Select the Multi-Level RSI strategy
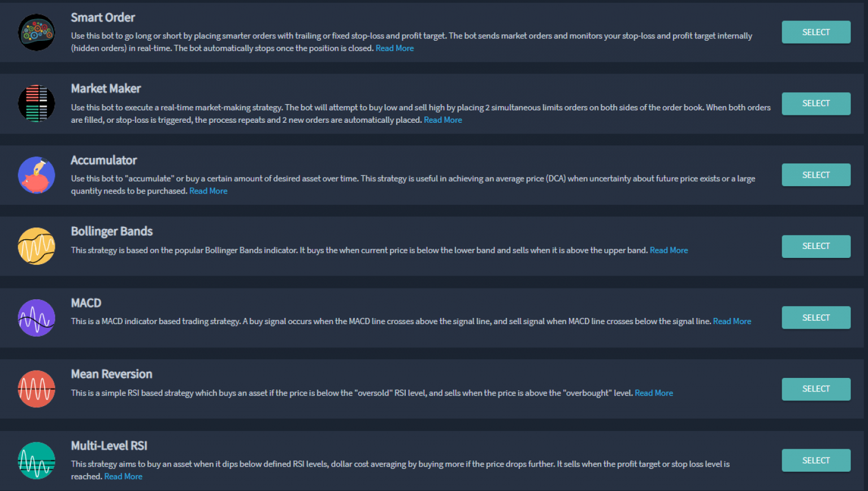The image size is (868, 491). coord(815,460)
